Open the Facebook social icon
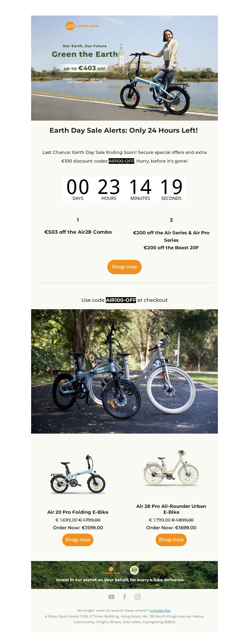The height and width of the screenshot is (644, 249). point(125,597)
